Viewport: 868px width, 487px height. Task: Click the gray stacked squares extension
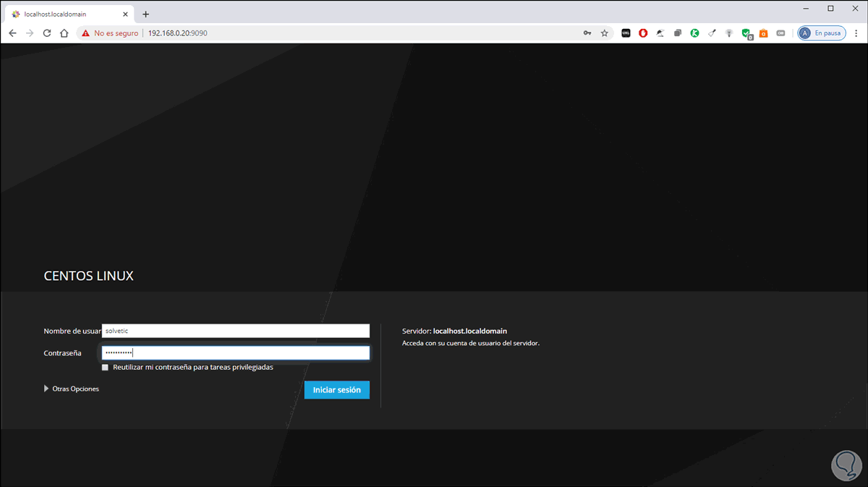678,33
